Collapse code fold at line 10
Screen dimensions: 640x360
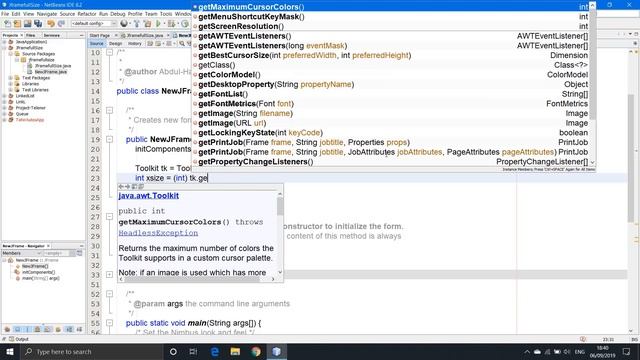click(109, 53)
